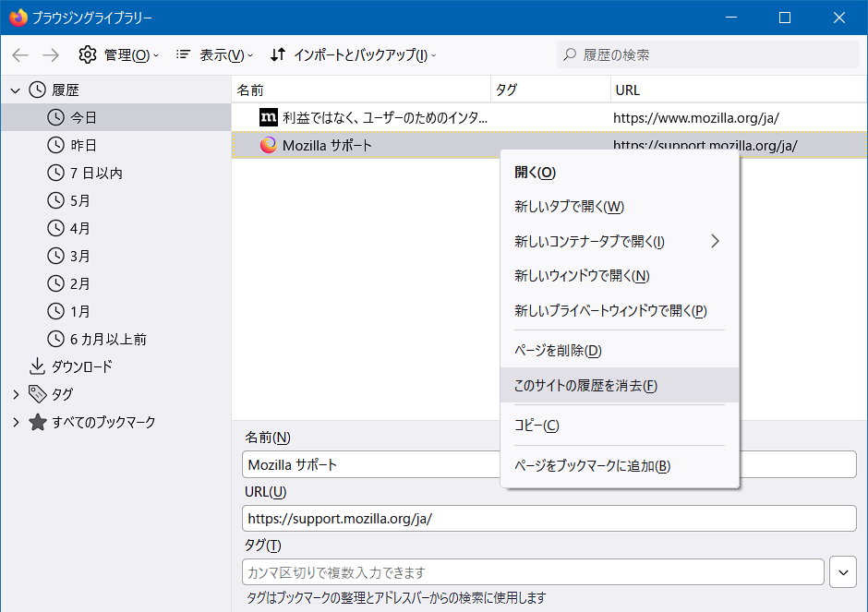Collapse the 履歴 tree node
The image size is (868, 612).
pyautogui.click(x=16, y=90)
